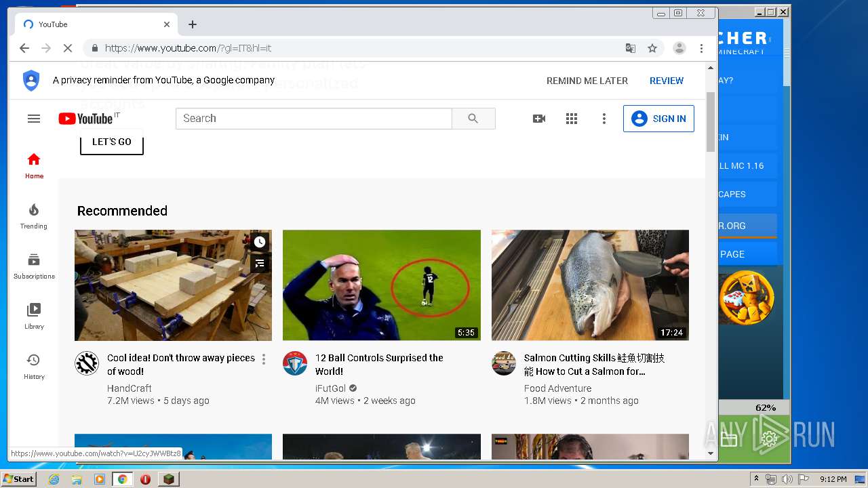Bookmark this page with star icon
Screen dimensions: 868x488
click(652, 48)
